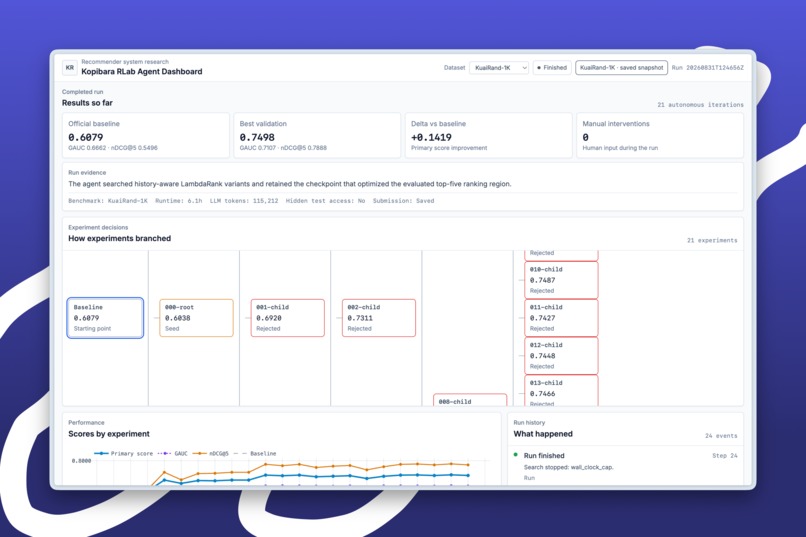Viewport: 806px width, 537px height.
Task: Toggle the Baseline legend entry
Action: click(x=255, y=454)
